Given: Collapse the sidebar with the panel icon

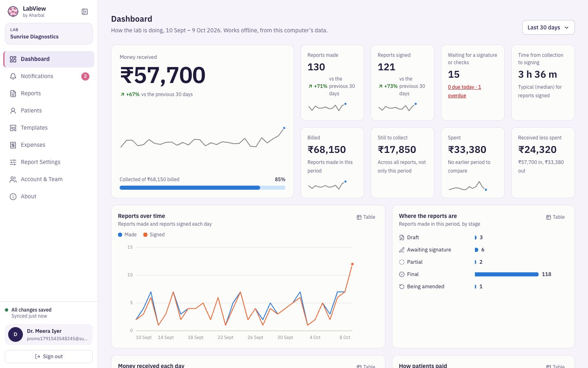Looking at the screenshot, I should (x=85, y=12).
